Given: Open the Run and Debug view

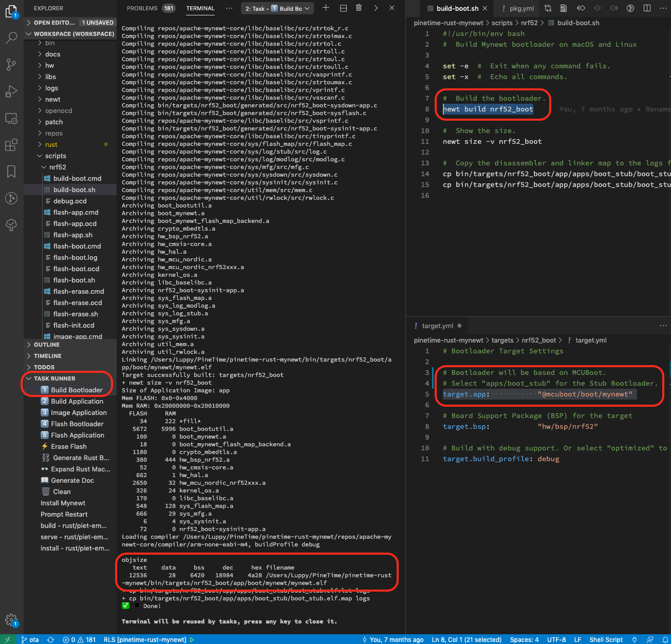Looking at the screenshot, I should [x=11, y=92].
